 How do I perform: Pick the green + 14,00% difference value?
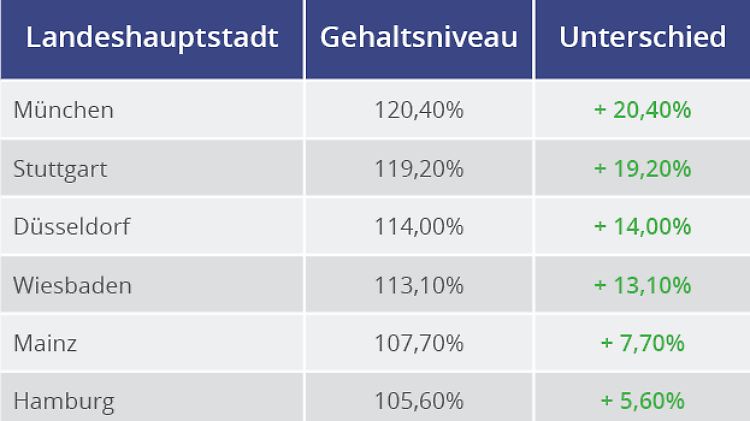click(x=642, y=227)
